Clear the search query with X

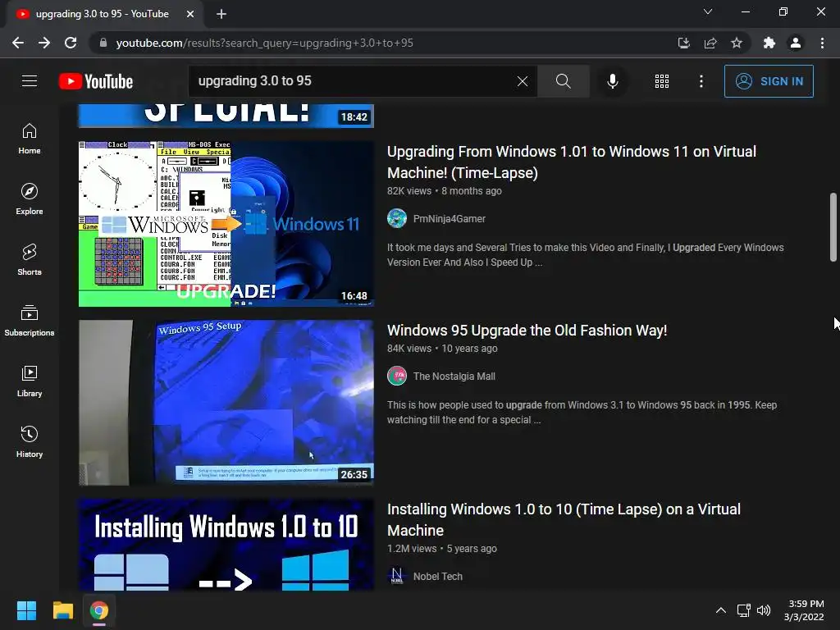pyautogui.click(x=523, y=81)
